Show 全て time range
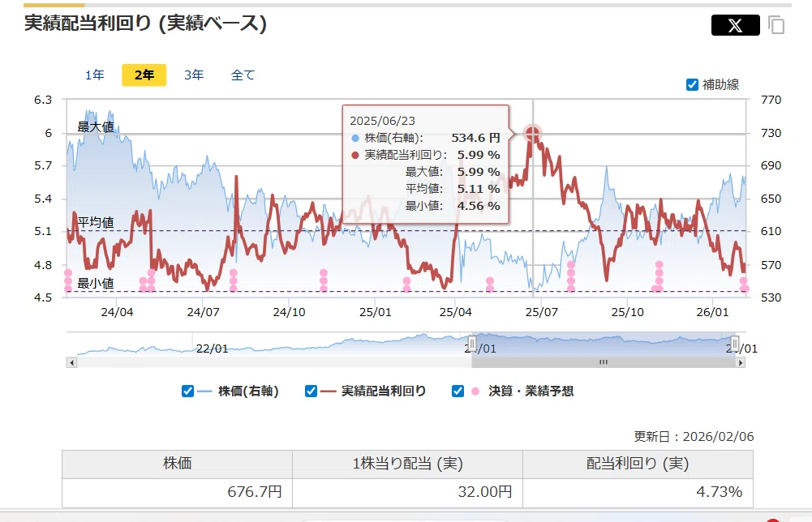The width and height of the screenshot is (812, 522). click(243, 75)
